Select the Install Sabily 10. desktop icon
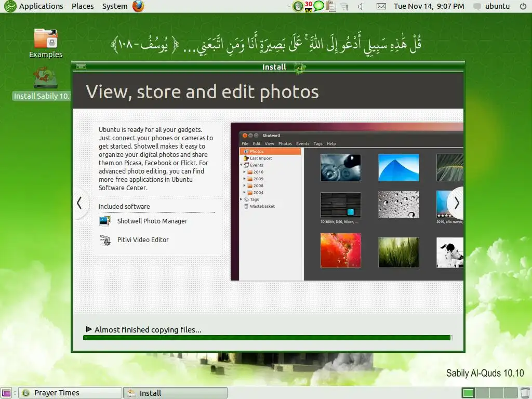This screenshot has height=399, width=532. (x=42, y=84)
